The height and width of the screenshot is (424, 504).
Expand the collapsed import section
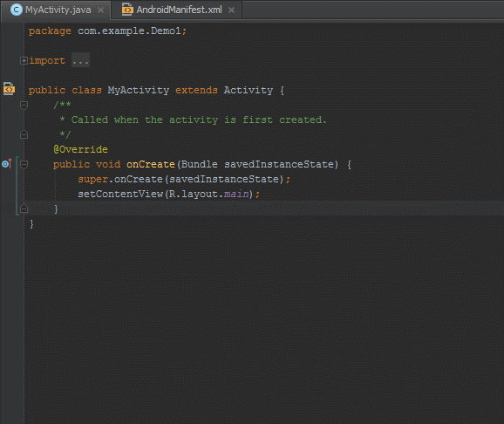pyautogui.click(x=24, y=60)
